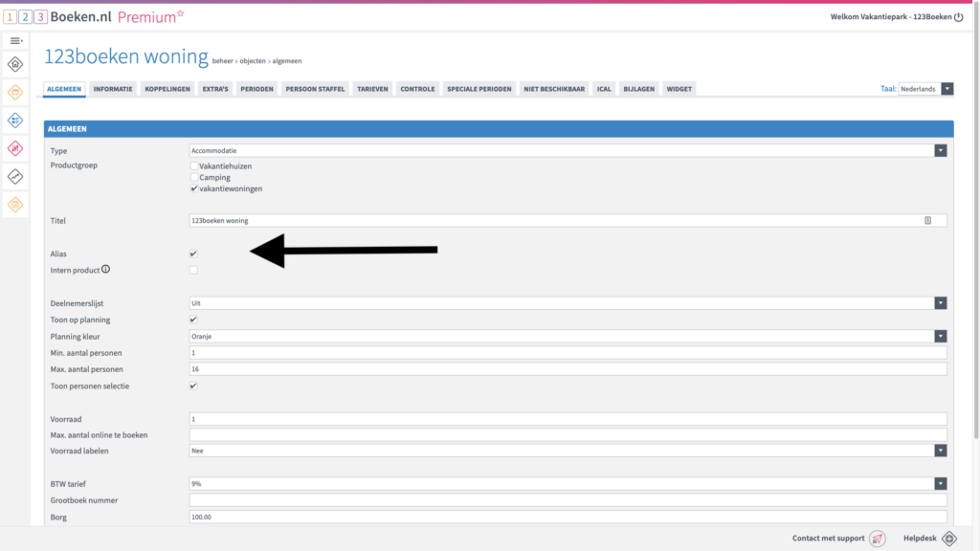980x551 pixels.
Task: Click the 123Boeken.nl Premium logo
Action: [x=94, y=17]
